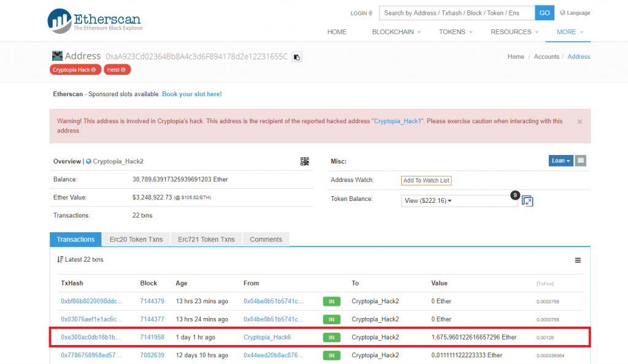Switch to the Comments tab
The image size is (628, 364).
point(266,240)
